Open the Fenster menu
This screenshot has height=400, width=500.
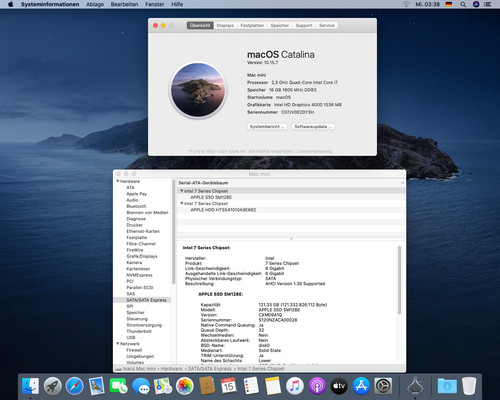pos(155,4)
